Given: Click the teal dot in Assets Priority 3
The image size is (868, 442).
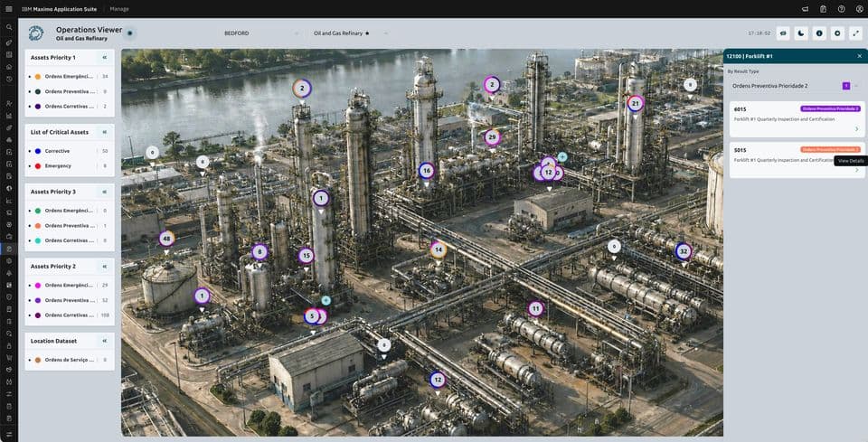Looking at the screenshot, I should [x=38, y=240].
